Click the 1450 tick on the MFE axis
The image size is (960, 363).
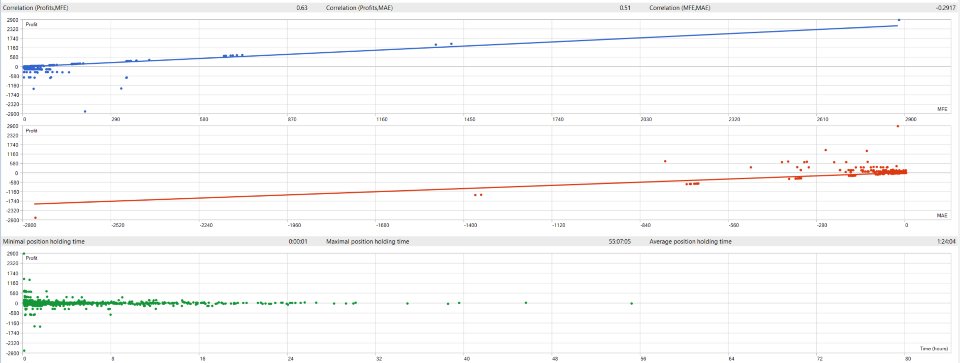(x=470, y=119)
